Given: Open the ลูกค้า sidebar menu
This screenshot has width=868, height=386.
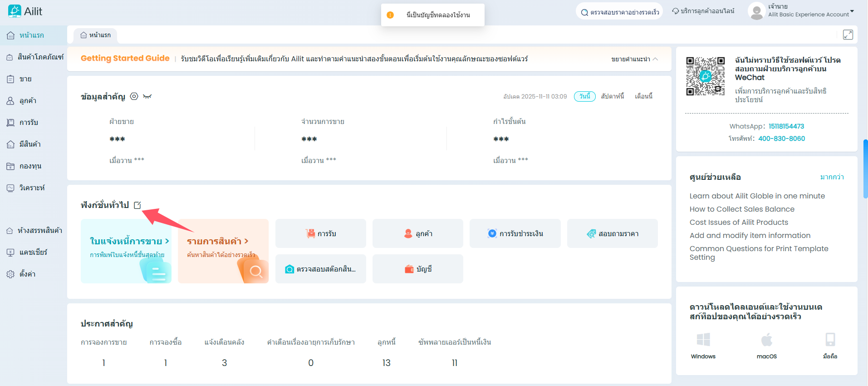Looking at the screenshot, I should [x=28, y=101].
